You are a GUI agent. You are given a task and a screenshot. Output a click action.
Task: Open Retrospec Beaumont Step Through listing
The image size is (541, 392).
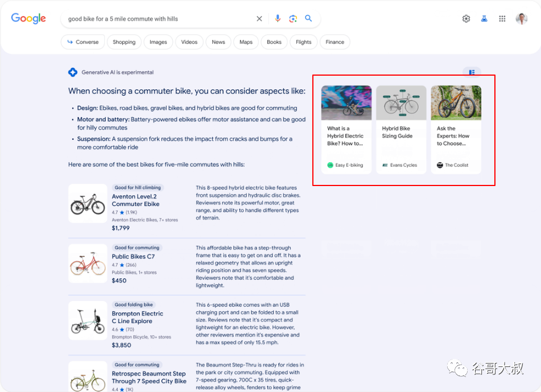coord(149,377)
